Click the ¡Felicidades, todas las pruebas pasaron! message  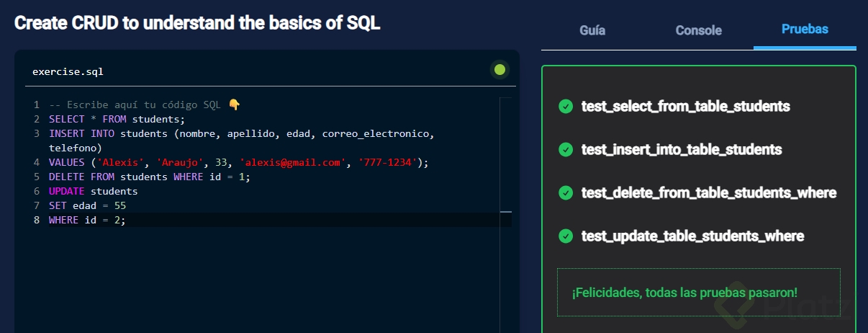pos(684,293)
